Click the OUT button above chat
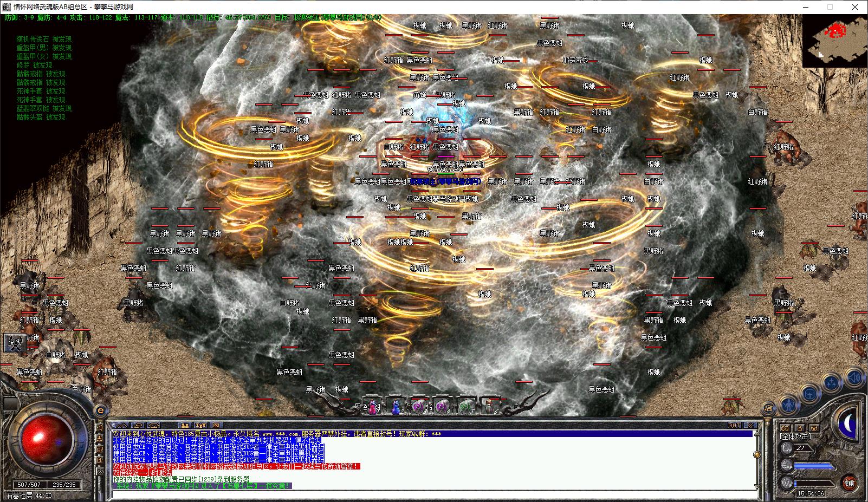 734,426
